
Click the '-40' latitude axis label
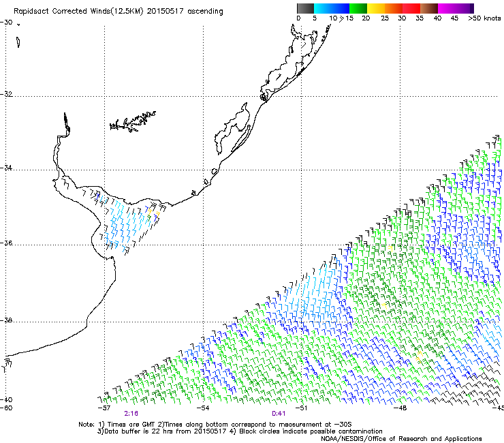click(x=6, y=399)
